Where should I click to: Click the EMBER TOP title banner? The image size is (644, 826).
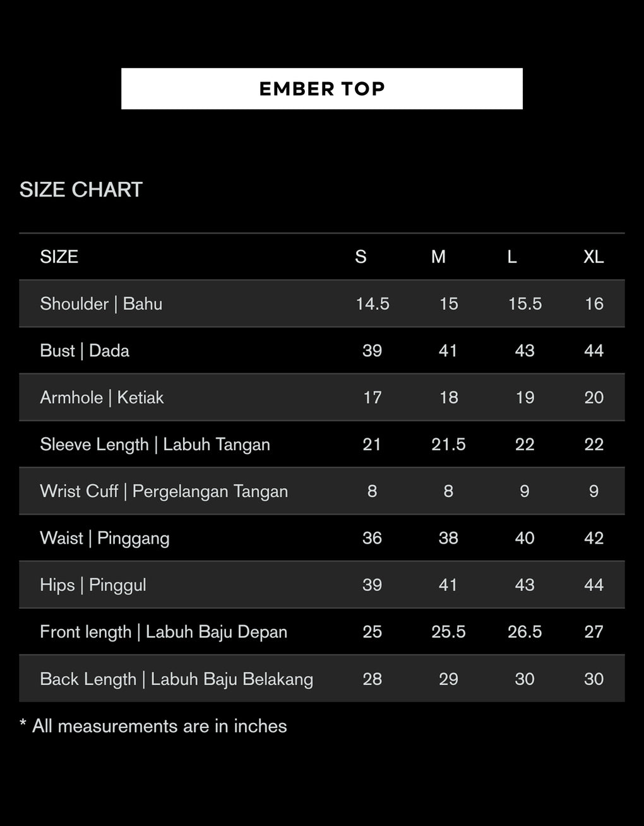tap(322, 88)
